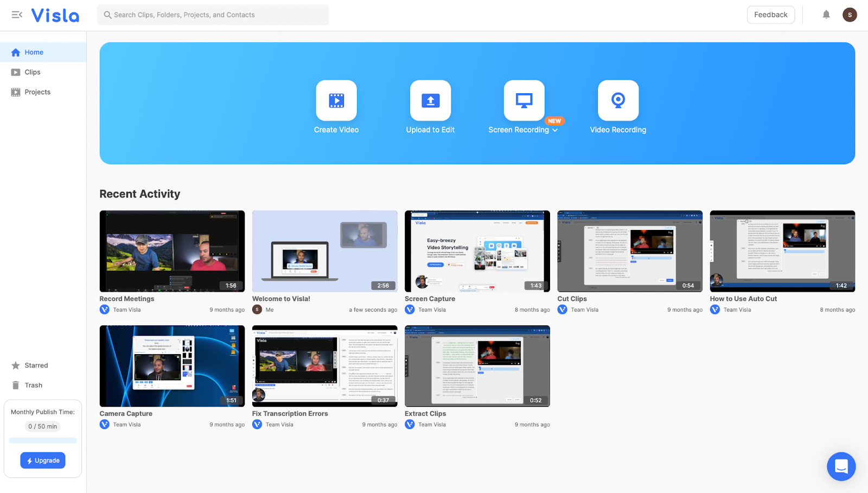Click Team Visla avatar under Camera Capture

click(105, 425)
